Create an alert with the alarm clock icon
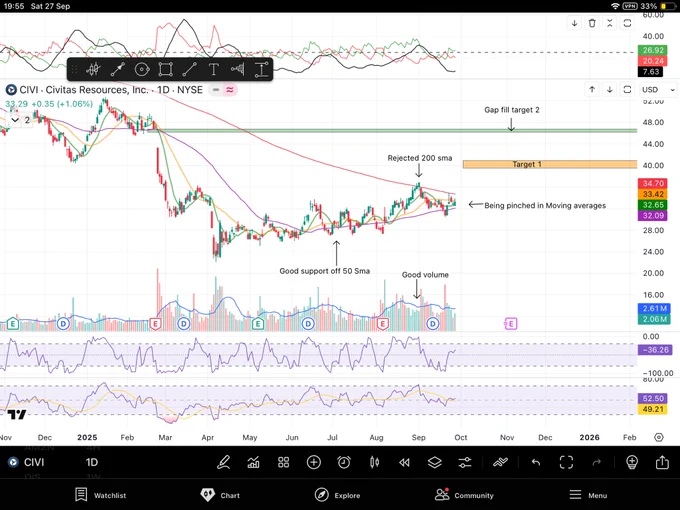680x510 pixels. pos(344,462)
